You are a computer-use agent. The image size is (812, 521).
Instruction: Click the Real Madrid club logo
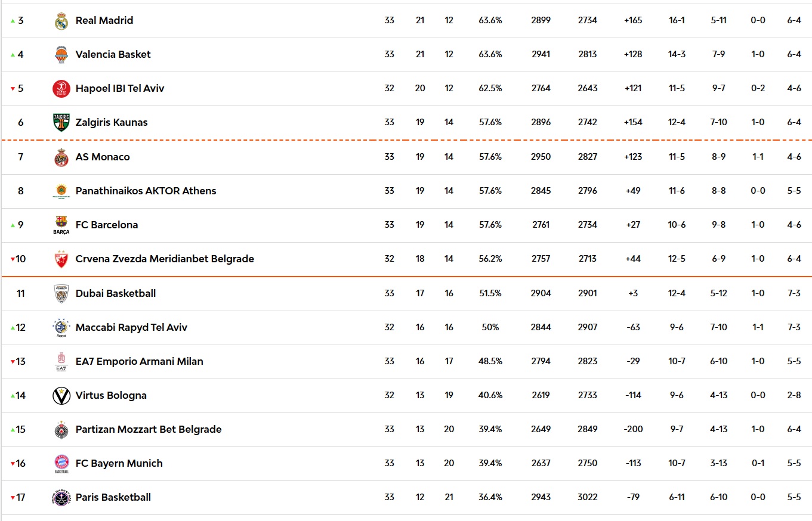tap(61, 21)
